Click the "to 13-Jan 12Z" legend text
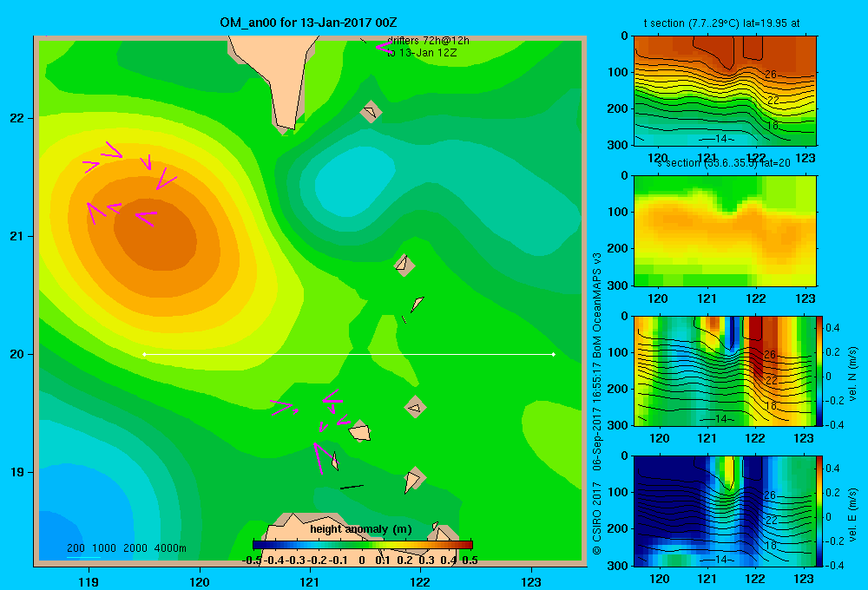868x590 pixels. pyautogui.click(x=422, y=53)
